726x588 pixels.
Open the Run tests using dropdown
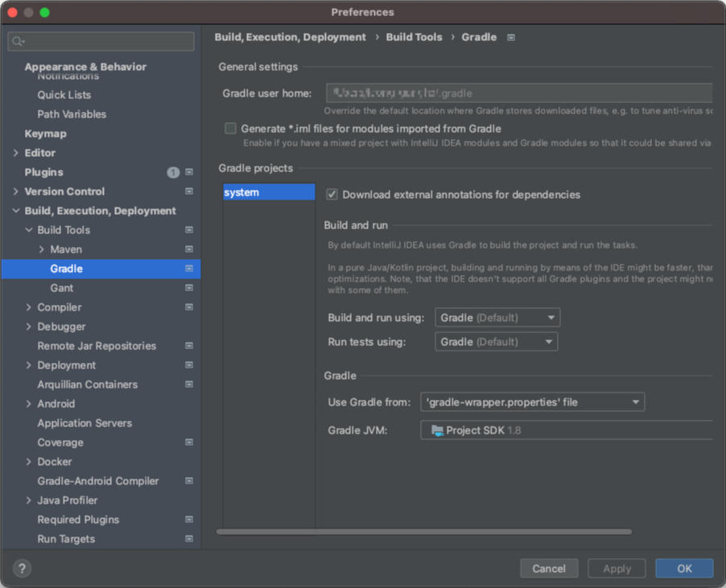coord(496,342)
